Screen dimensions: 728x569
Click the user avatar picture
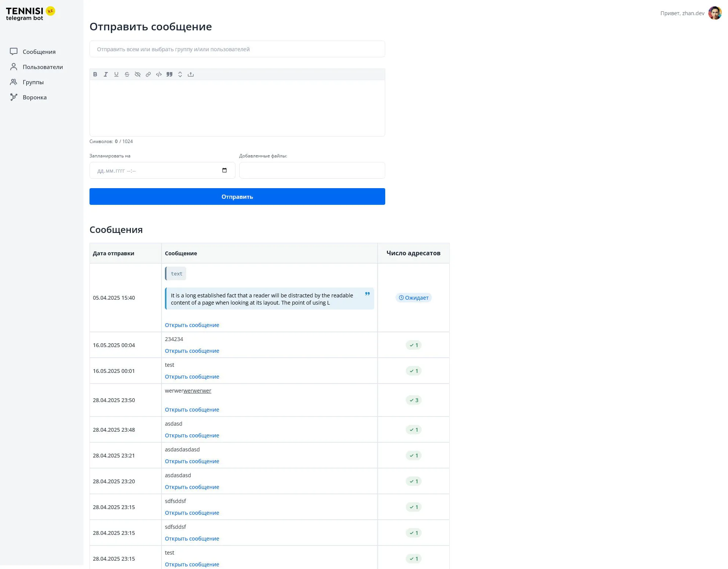715,13
